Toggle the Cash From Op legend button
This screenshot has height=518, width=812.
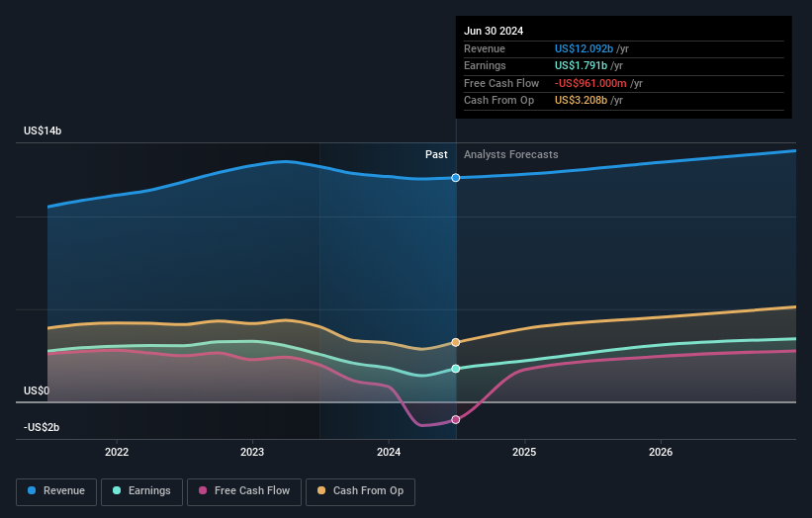coord(360,491)
